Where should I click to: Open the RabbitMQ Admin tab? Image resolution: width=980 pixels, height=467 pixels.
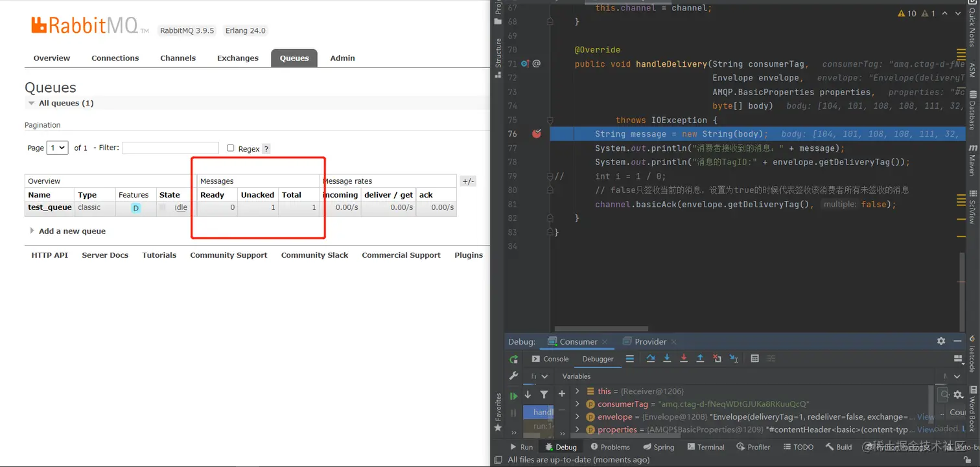click(342, 58)
